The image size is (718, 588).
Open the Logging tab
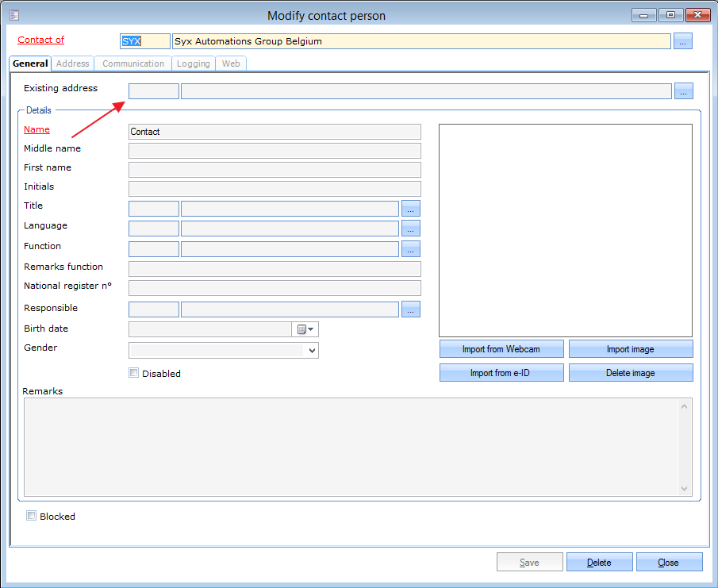194,63
